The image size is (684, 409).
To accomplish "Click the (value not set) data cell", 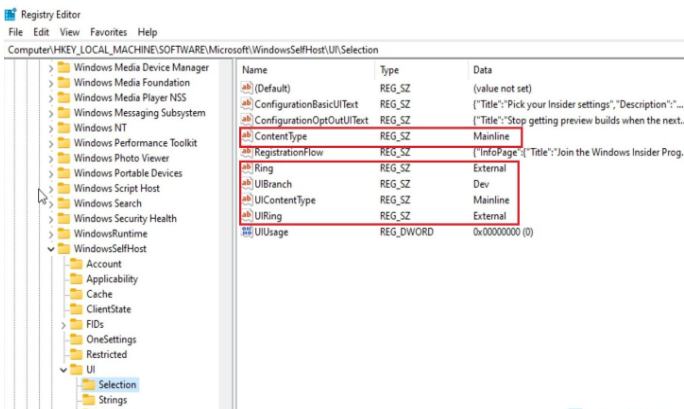I will pyautogui.click(x=502, y=88).
